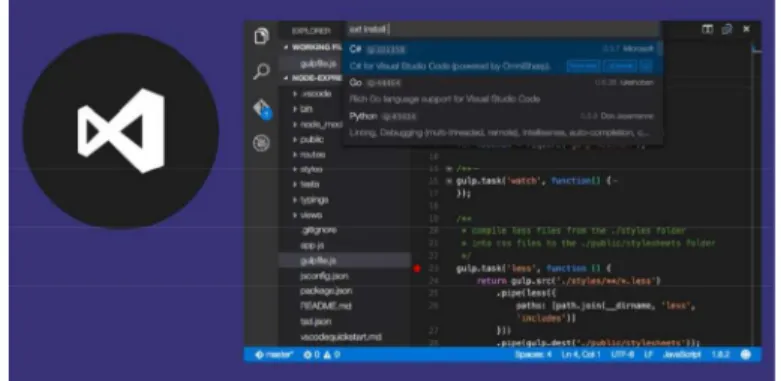The image size is (781, 381).
Task: Click the icon beside split editor
Action: coord(727,29)
